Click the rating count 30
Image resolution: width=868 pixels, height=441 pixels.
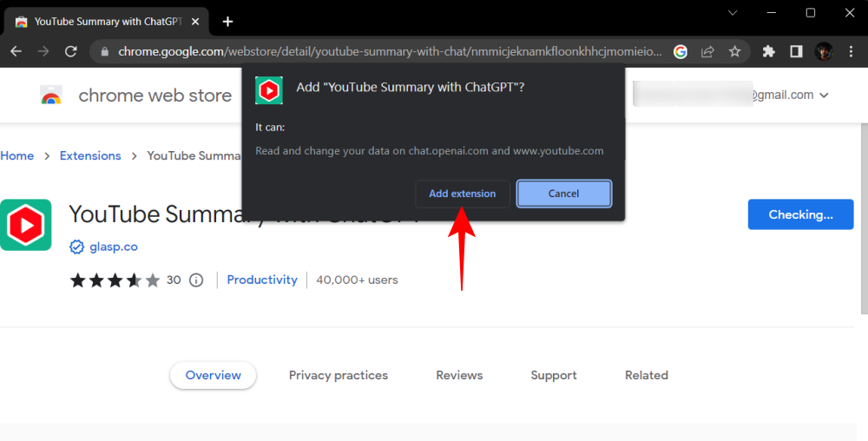click(174, 280)
